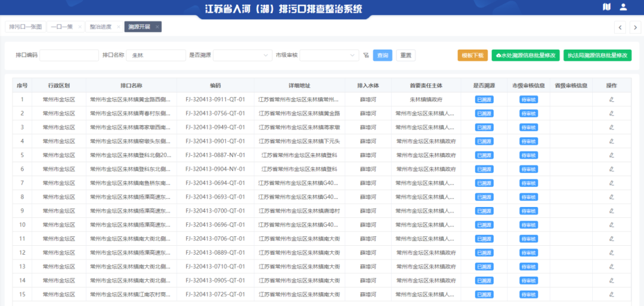Edit row 12 coded FJ-320413-0889-QT-01
Viewport: 644px width, 306px height.
click(x=612, y=253)
